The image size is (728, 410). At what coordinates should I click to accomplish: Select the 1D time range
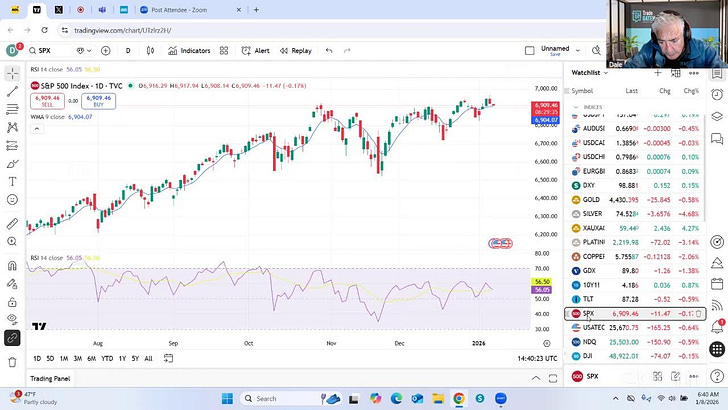(x=37, y=358)
